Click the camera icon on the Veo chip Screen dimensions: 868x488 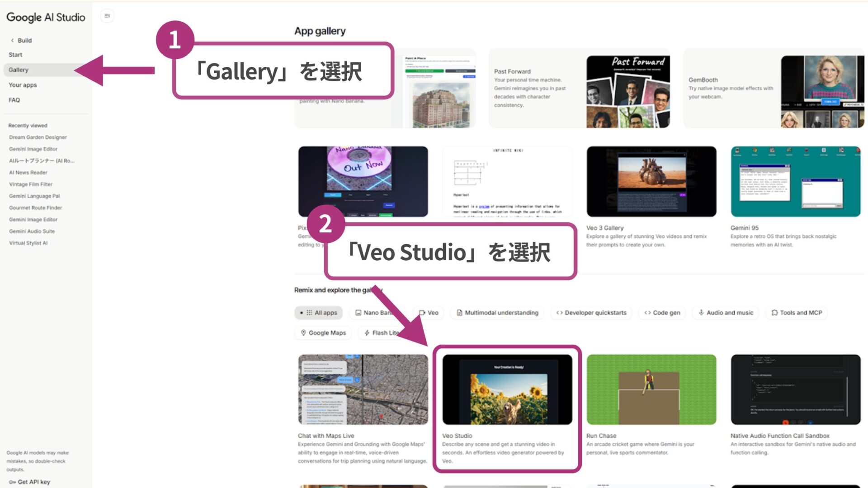(422, 312)
